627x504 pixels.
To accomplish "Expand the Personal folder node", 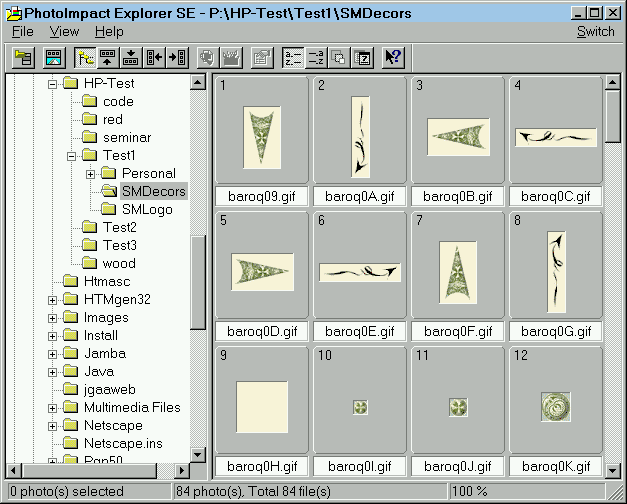I will (x=90, y=174).
